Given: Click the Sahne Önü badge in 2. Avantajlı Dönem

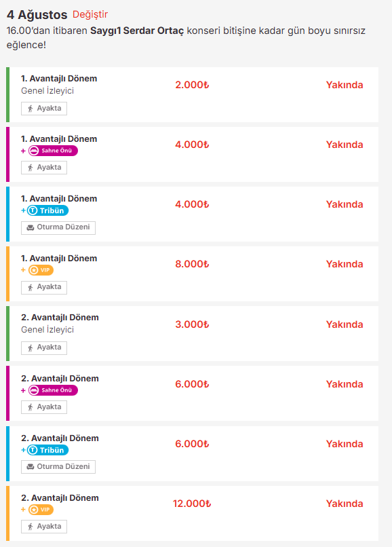Looking at the screenshot, I should click(x=53, y=390).
